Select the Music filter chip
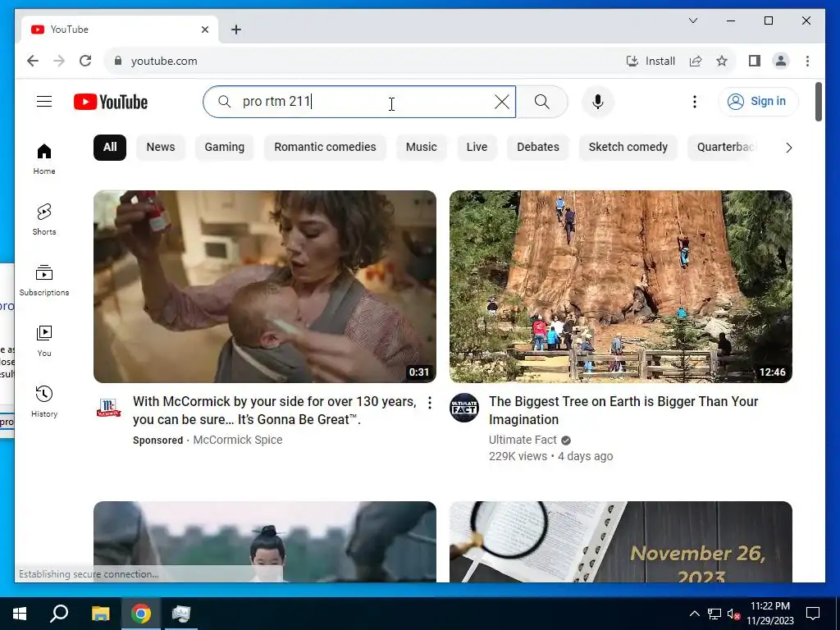840x630 pixels. click(x=422, y=148)
